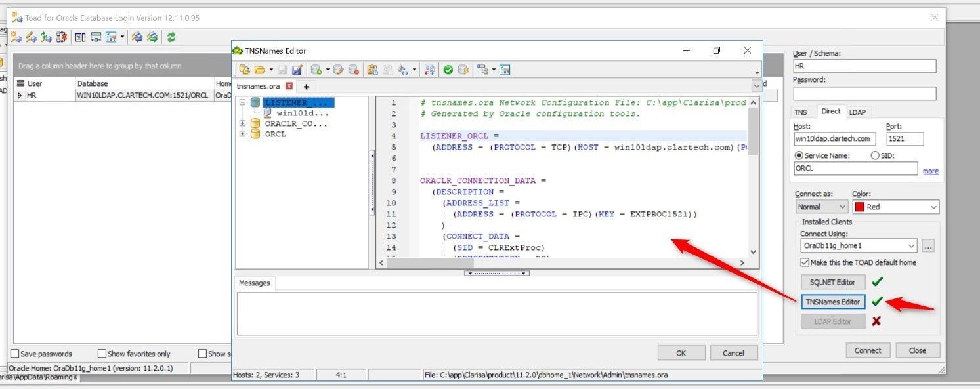Click the Port field showing 1521

point(905,138)
